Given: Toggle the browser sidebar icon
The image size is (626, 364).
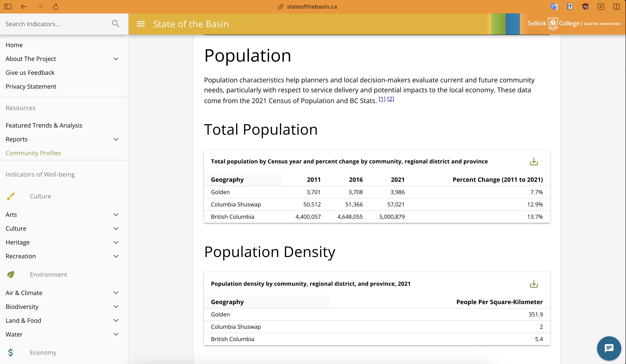Looking at the screenshot, I should (8, 7).
